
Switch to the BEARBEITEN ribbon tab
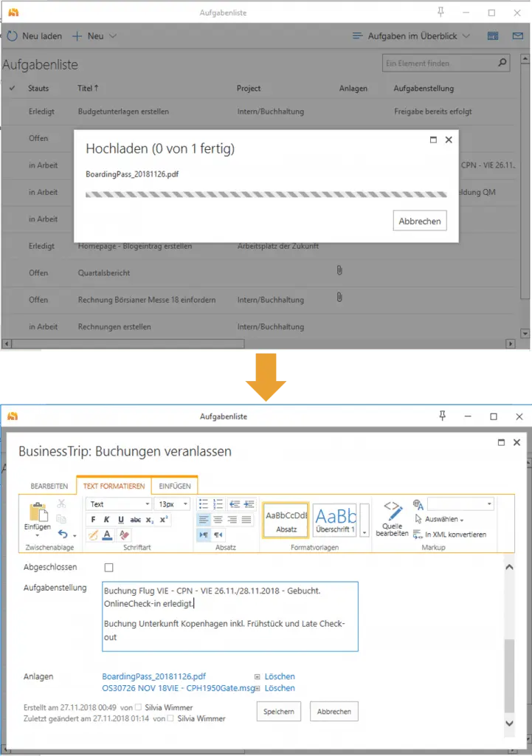click(49, 486)
